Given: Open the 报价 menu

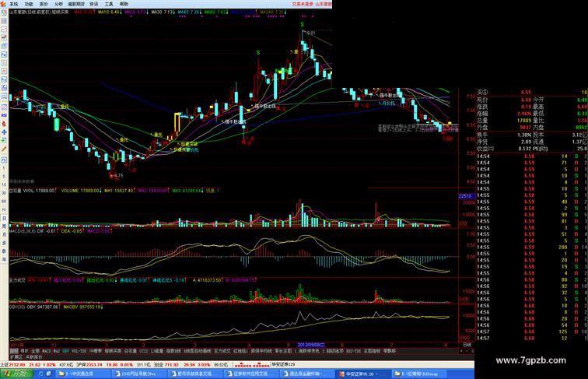Looking at the screenshot, I should [x=44, y=4].
